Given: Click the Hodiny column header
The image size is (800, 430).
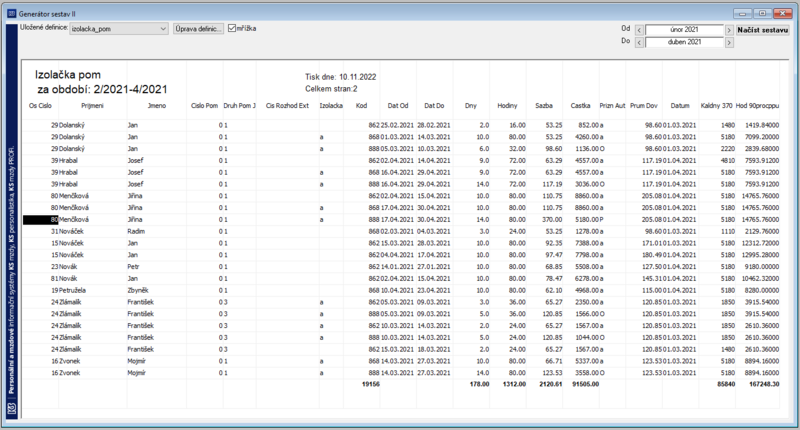Looking at the screenshot, I should 507,106.
